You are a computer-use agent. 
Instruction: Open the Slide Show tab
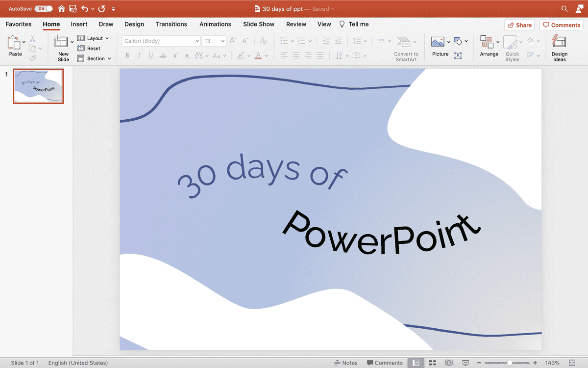pos(259,24)
